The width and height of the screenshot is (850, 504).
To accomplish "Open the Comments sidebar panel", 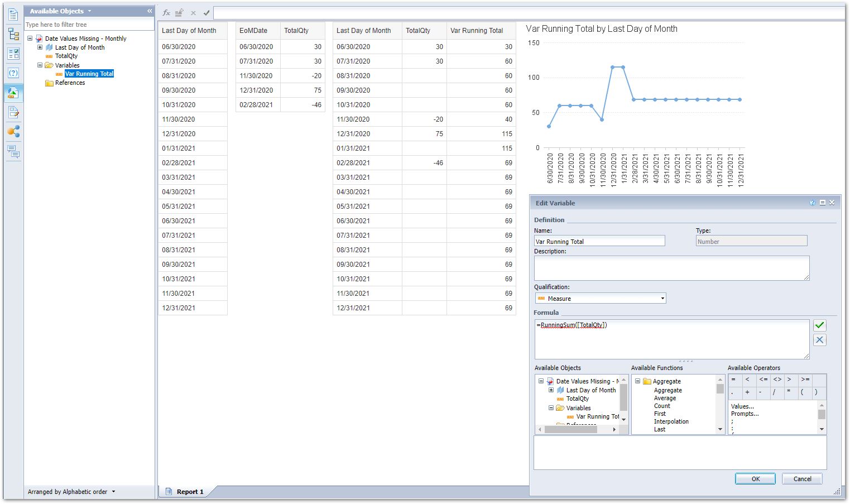I will [x=13, y=151].
